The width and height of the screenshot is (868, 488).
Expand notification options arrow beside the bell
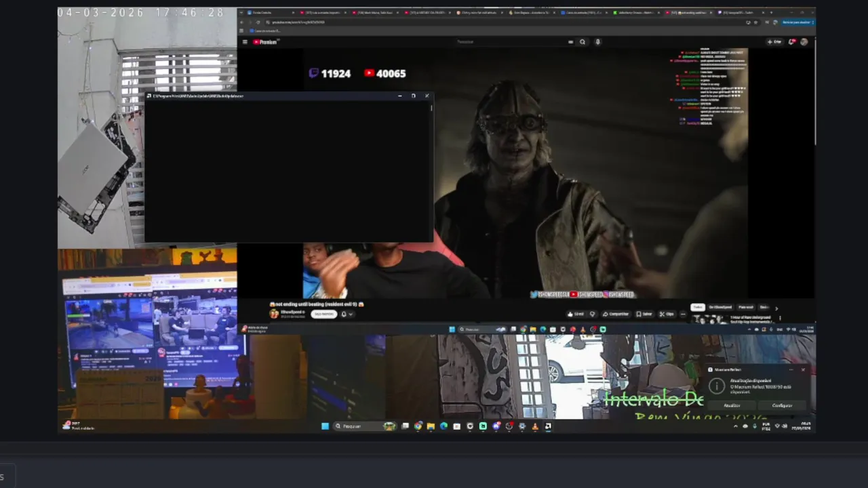coord(351,314)
